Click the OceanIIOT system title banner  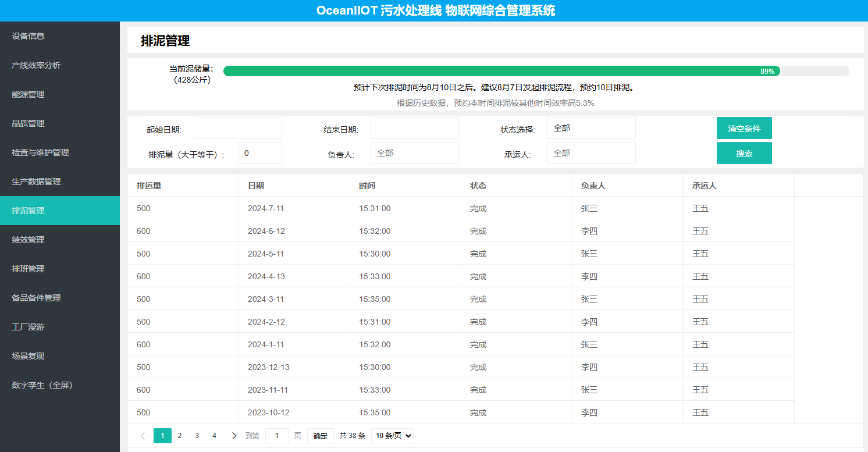(x=436, y=10)
